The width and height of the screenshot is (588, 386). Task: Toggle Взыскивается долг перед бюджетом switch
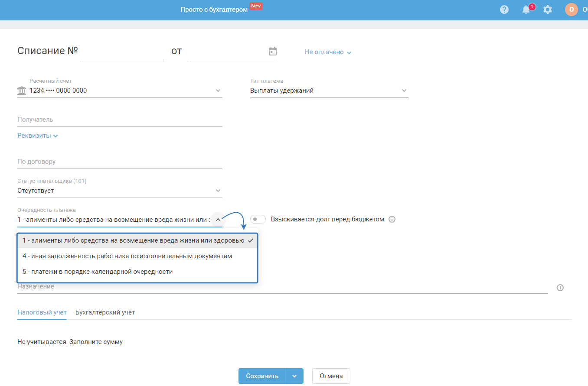click(x=258, y=219)
